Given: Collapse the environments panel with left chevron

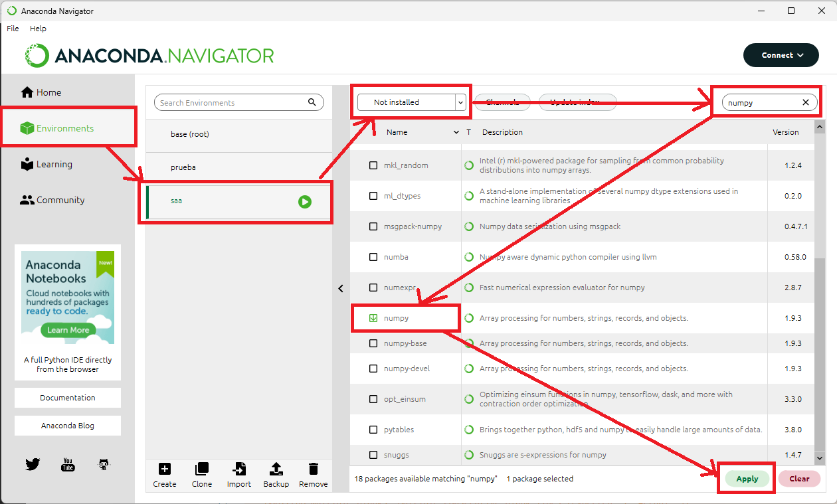Looking at the screenshot, I should pos(341,288).
